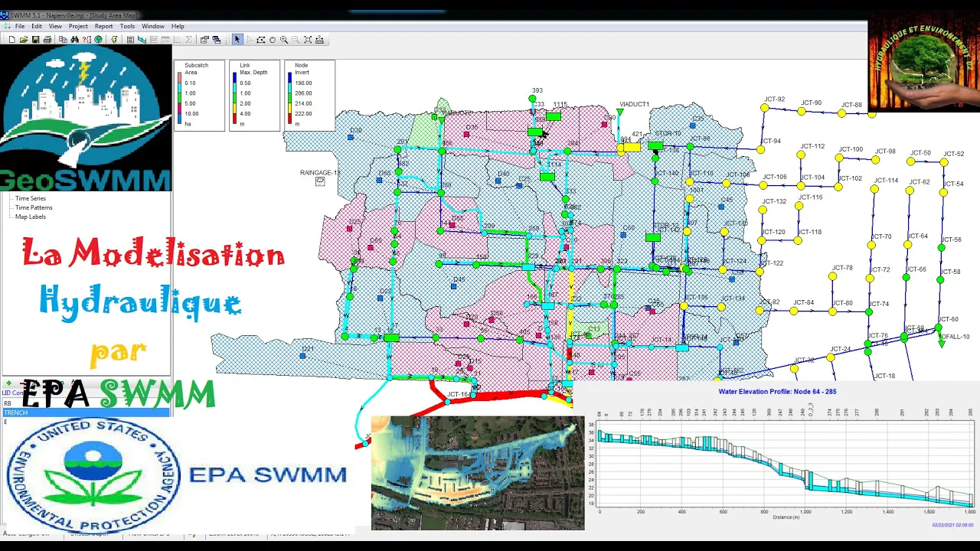Open the Project menu
The width and height of the screenshot is (980, 551).
(x=78, y=26)
